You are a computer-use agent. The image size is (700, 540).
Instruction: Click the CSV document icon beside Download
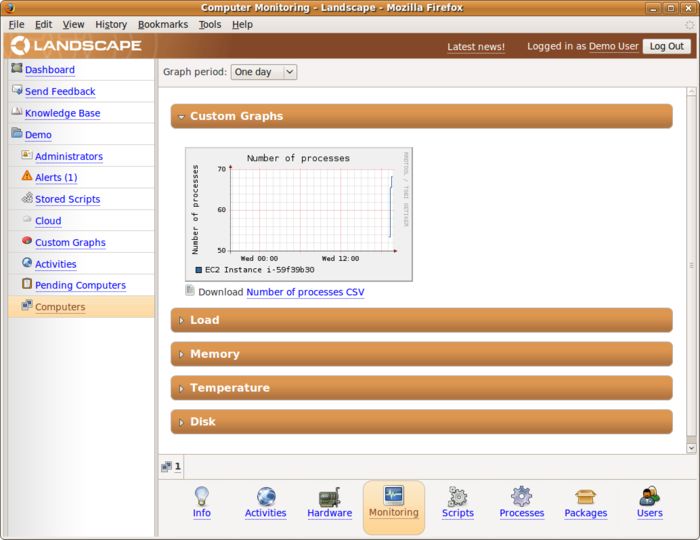(190, 290)
